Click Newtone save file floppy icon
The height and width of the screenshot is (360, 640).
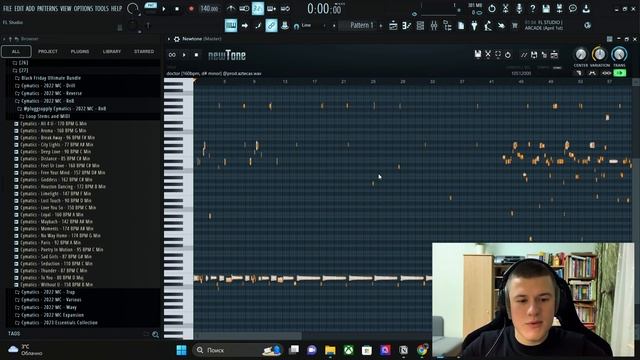pos(478,54)
